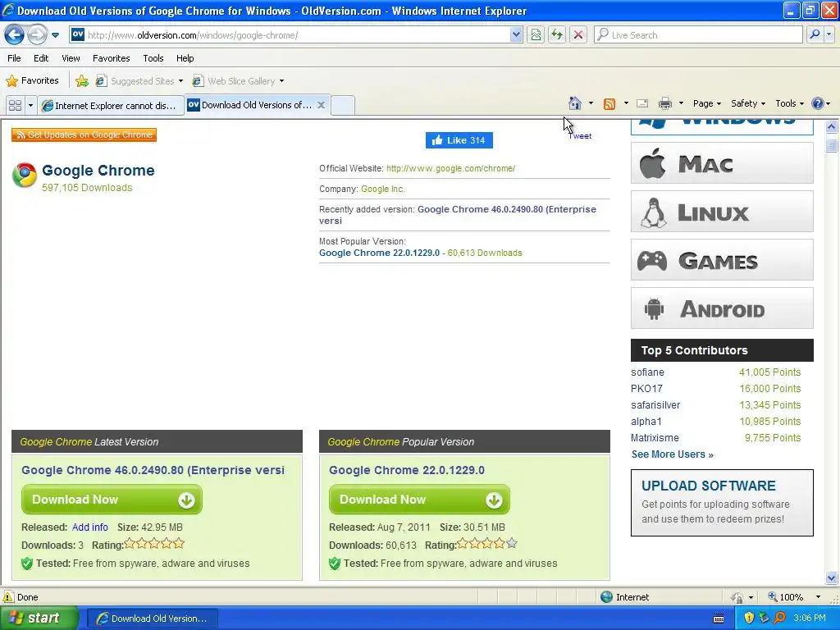Toggle Compatibility View icon
This screenshot has width=840, height=630.
[x=536, y=35]
